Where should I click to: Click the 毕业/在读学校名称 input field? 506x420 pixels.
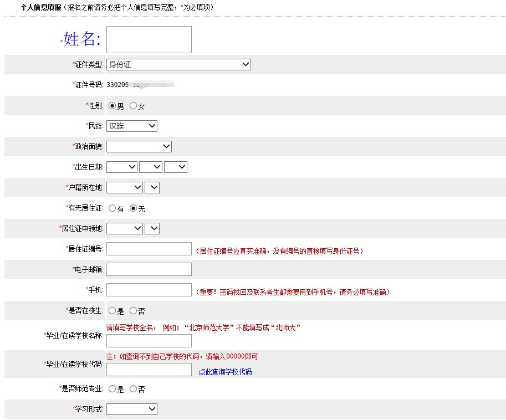coord(149,341)
